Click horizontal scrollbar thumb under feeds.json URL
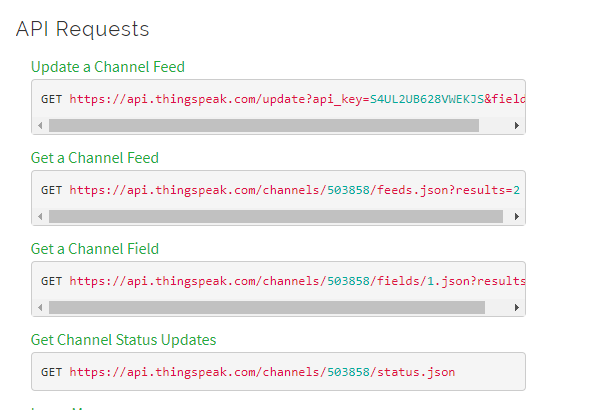The width and height of the screenshot is (593, 410). click(276, 217)
